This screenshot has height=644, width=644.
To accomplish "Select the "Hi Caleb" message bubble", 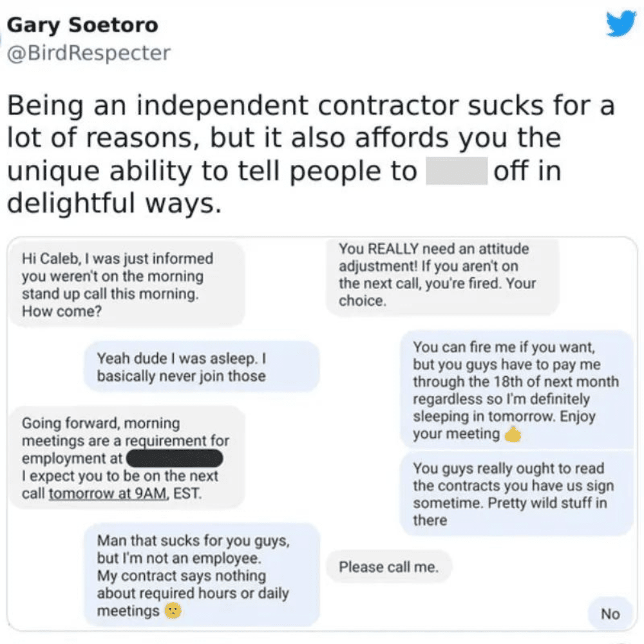I will point(126,284).
